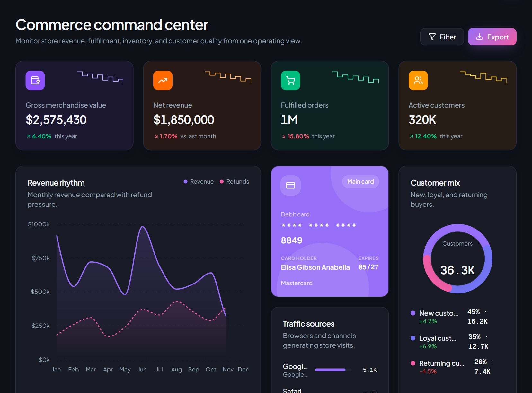Click the +4.2% change text
Screen dimensions: 532x393
pos(428,321)
